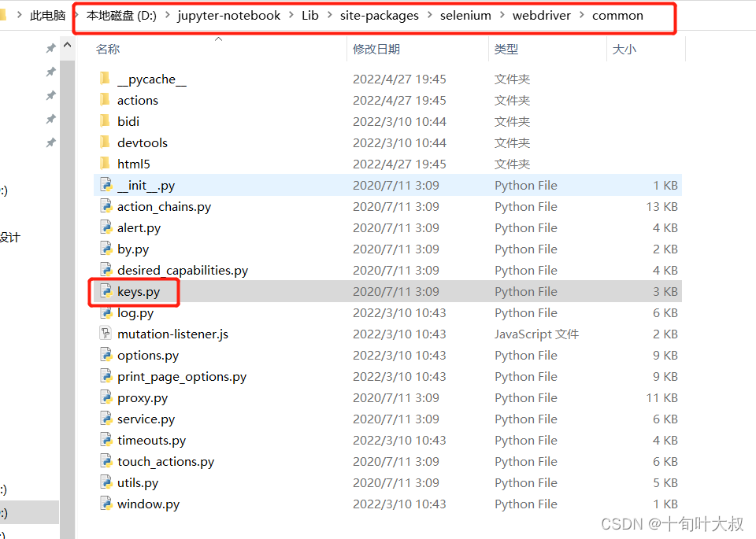Click the __init__.py Python file icon
Viewport: 756px width, 539px height.
[x=106, y=184]
